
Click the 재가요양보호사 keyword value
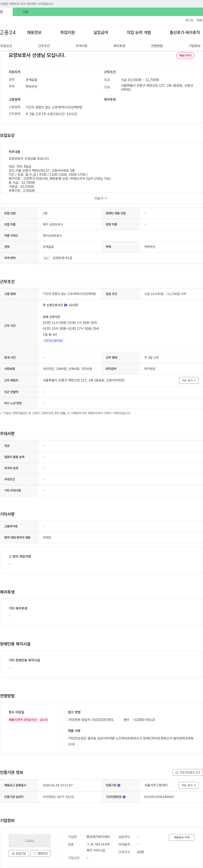tap(52, 235)
